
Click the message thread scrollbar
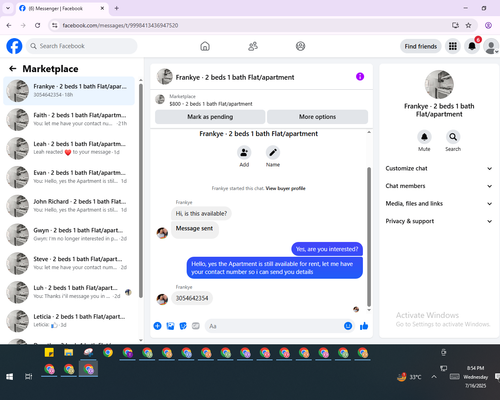[369, 237]
